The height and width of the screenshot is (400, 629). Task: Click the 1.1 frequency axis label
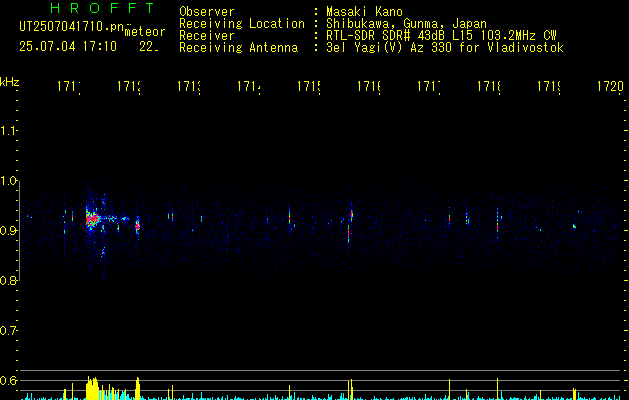pyautogui.click(x=8, y=131)
